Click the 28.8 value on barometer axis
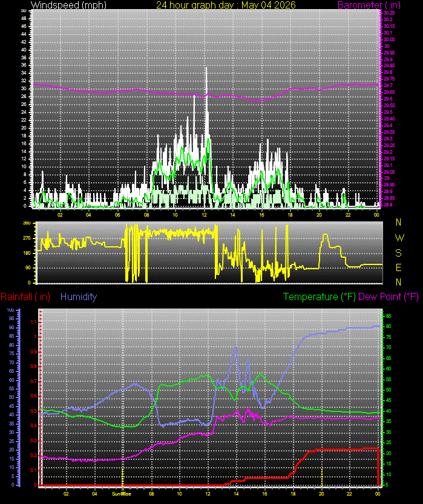423x504 pixels. tap(388, 205)
